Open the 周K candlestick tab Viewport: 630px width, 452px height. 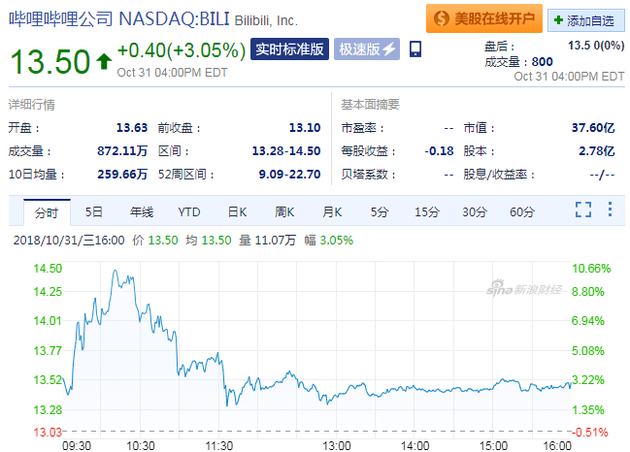(x=284, y=212)
